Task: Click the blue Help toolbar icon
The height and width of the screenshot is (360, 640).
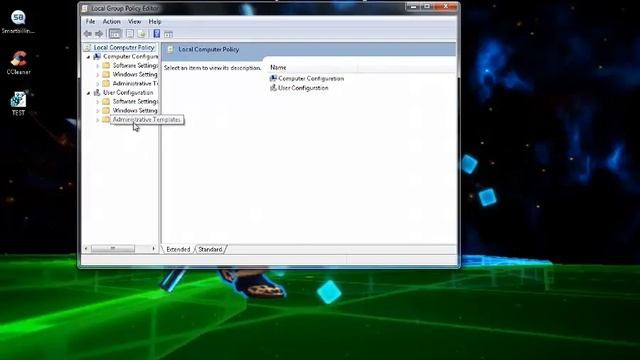Action: click(157, 34)
